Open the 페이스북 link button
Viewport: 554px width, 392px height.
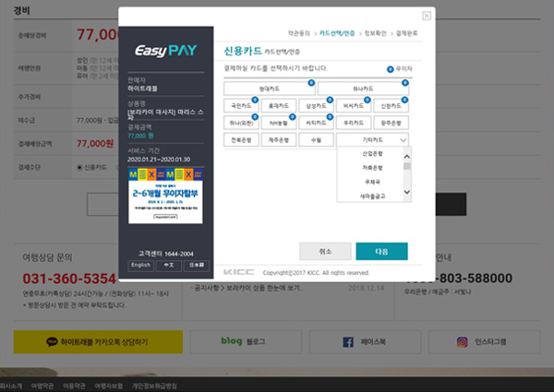coord(365,341)
